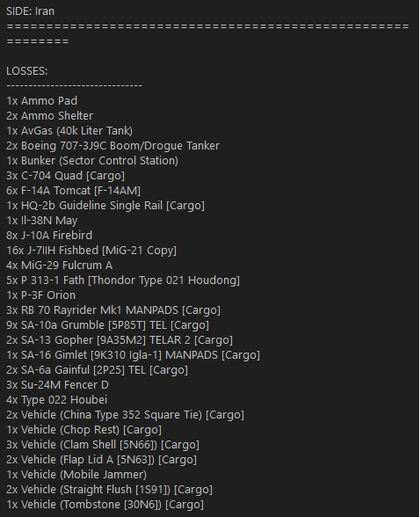Select the Vehicle (Tombstone [30N6]) line
This screenshot has width=420, height=517.
click(105, 505)
